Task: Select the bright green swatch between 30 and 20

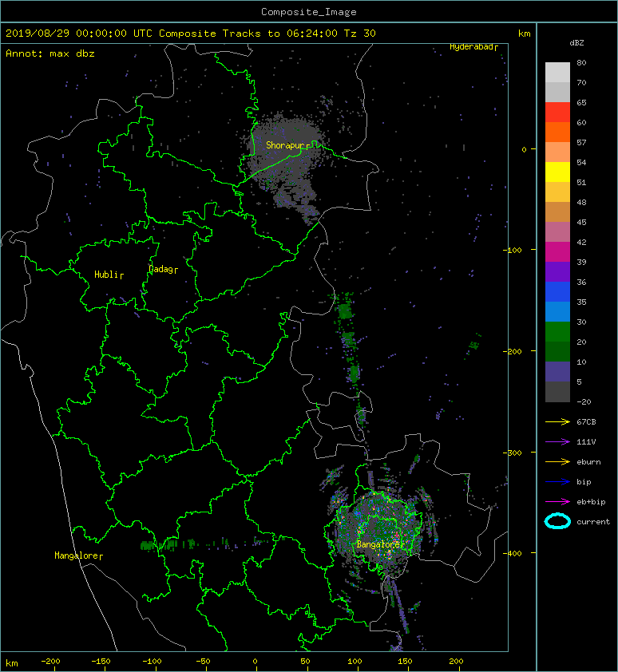Action: tap(557, 332)
